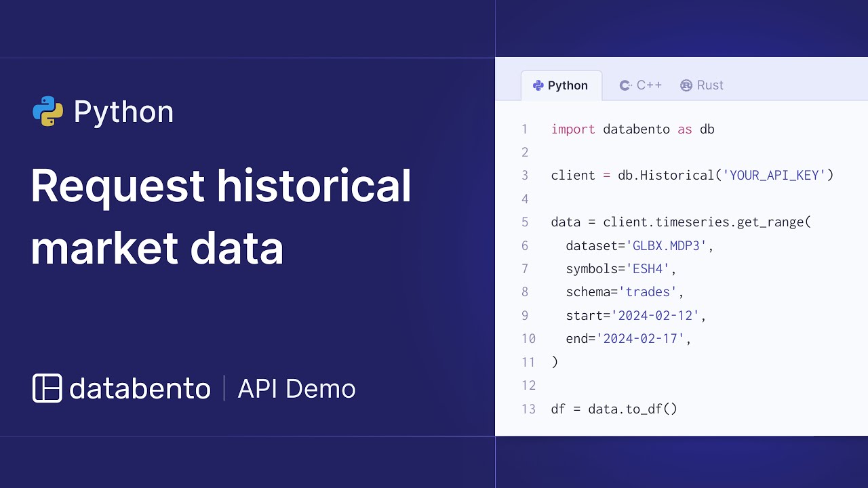This screenshot has width=868, height=488.
Task: Click the databento square logo icon
Action: [x=47, y=388]
